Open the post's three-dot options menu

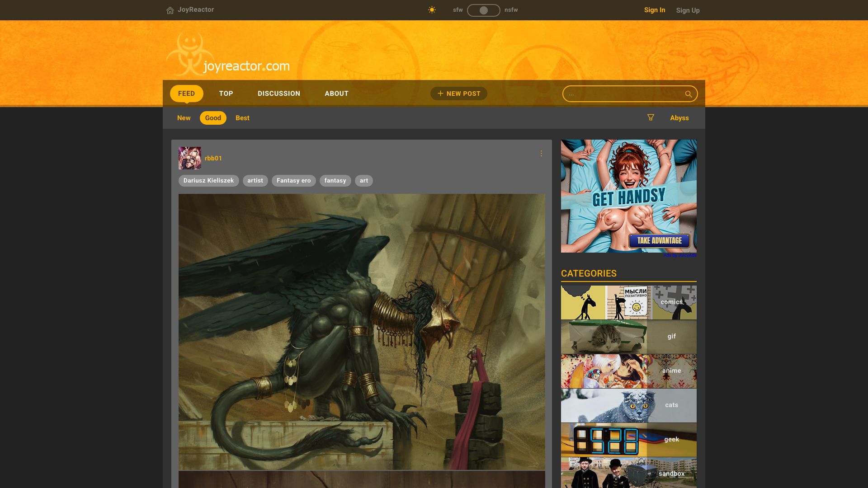[x=541, y=154]
